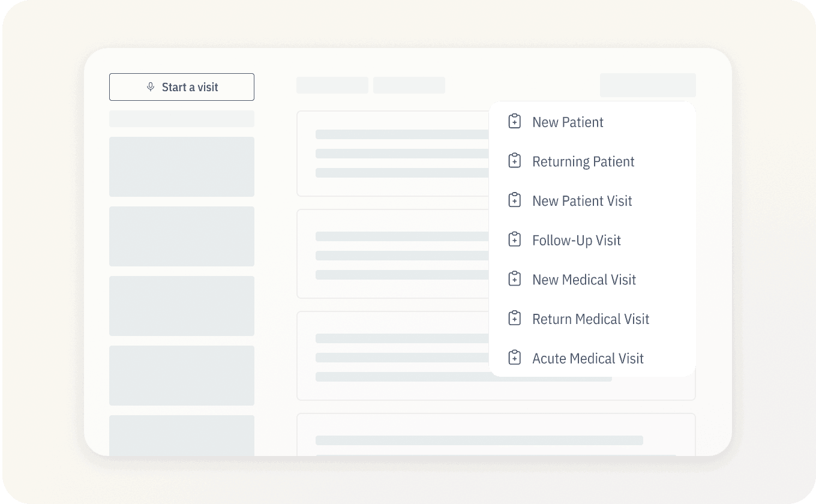This screenshot has width=816, height=504.
Task: Click the clipboard icon beside New Patient Visit
Action: [x=514, y=200]
